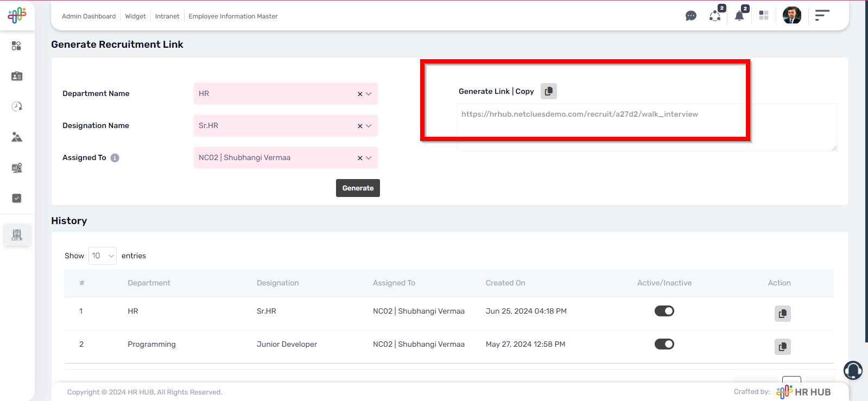Screen dimensions: 868x401
Task: Open the chat messages icon in header
Action: pyautogui.click(x=691, y=16)
